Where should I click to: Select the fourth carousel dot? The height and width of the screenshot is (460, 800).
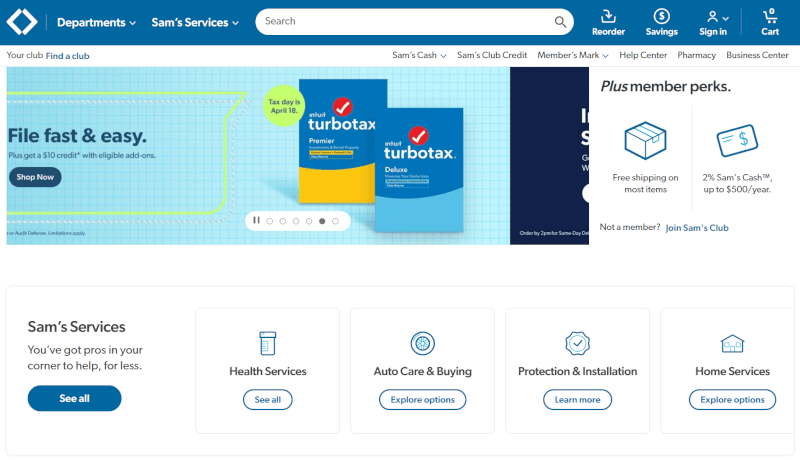coord(309,221)
